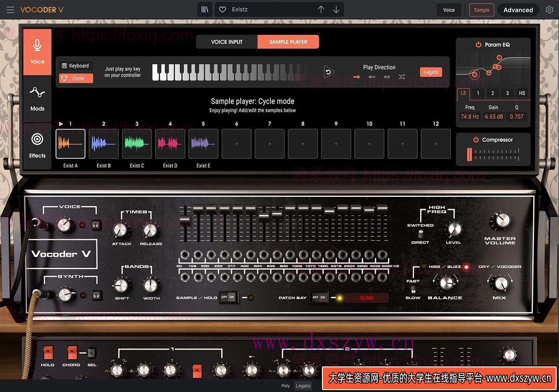Select Exist D sample slot

point(170,144)
